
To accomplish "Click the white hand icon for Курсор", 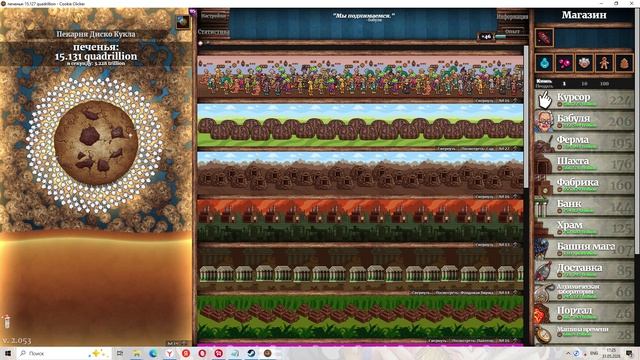I will [544, 100].
